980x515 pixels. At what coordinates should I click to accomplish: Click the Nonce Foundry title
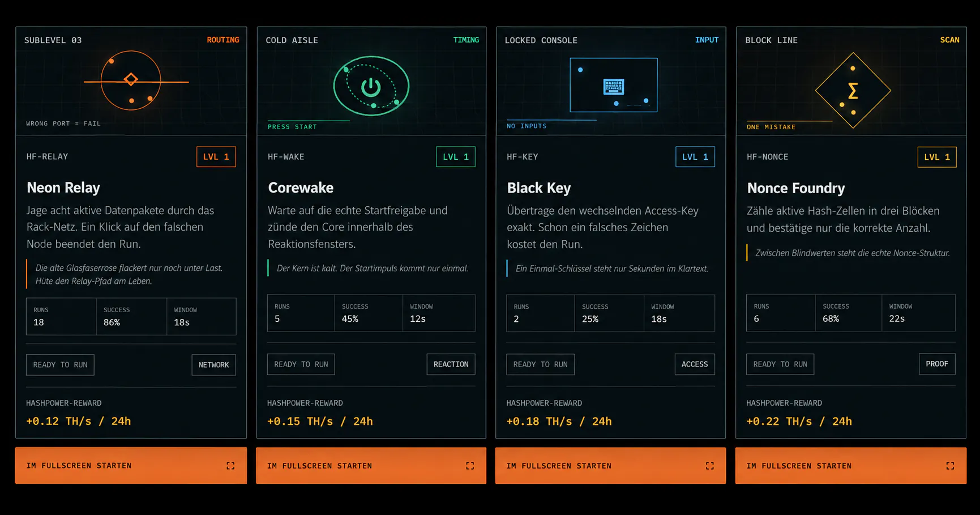[x=796, y=188]
